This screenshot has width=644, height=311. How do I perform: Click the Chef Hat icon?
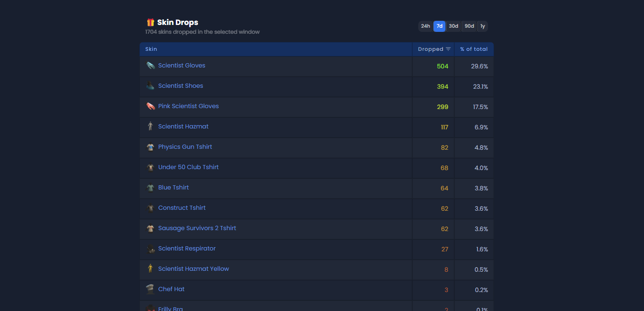[x=150, y=289]
